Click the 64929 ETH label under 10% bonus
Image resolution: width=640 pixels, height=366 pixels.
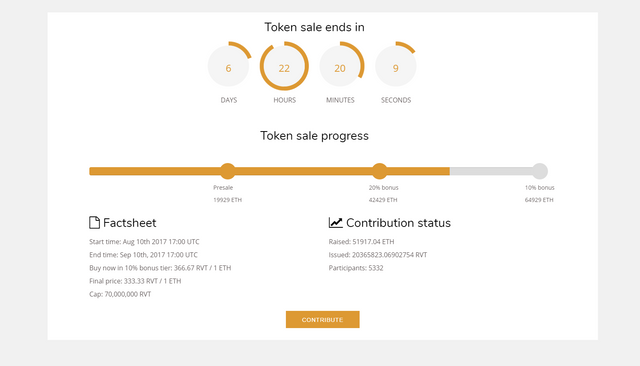click(x=539, y=200)
